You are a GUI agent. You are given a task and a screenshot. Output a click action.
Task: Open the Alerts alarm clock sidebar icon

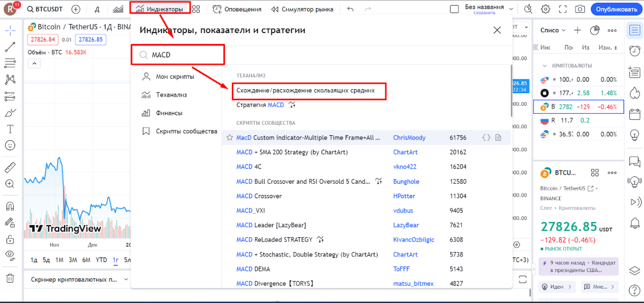pyautogui.click(x=634, y=50)
